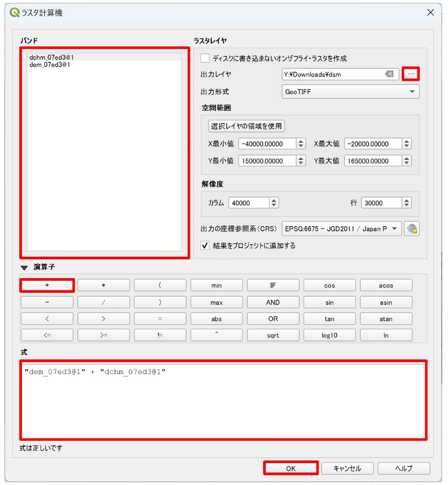Insert the max function

tap(217, 302)
